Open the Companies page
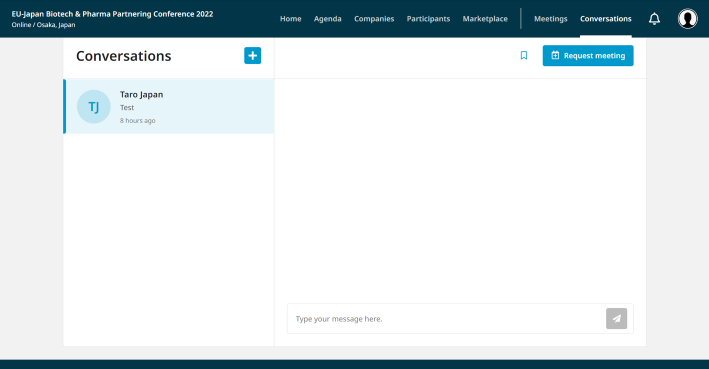This screenshot has height=369, width=709. click(374, 19)
